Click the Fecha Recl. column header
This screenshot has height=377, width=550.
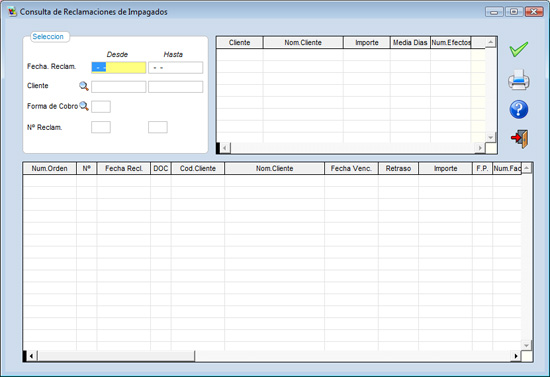click(x=124, y=168)
